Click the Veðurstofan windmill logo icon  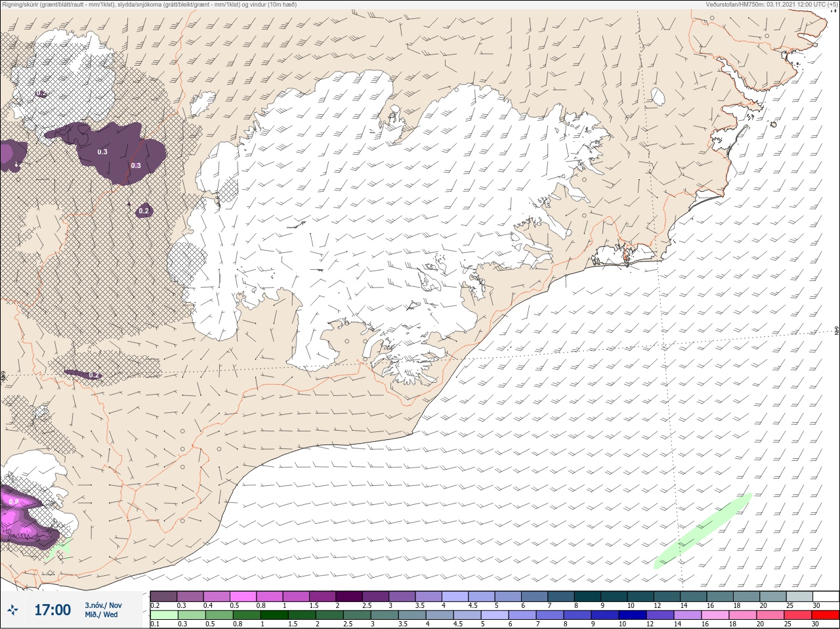(12, 610)
